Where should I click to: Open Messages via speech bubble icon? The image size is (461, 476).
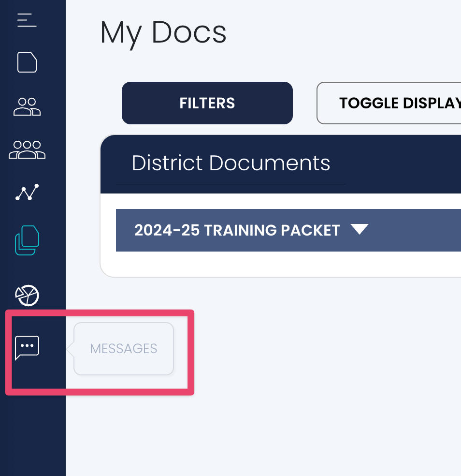(27, 348)
